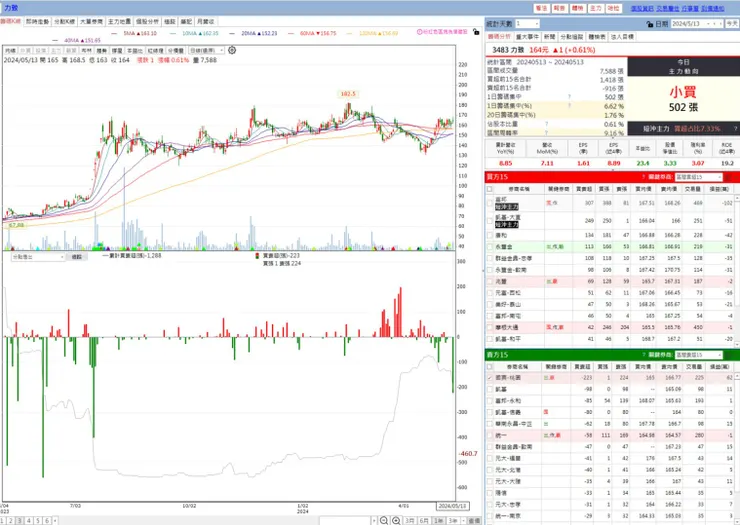Tick the checkbox for 統一 seller row
740x525 pixels.
489,435
